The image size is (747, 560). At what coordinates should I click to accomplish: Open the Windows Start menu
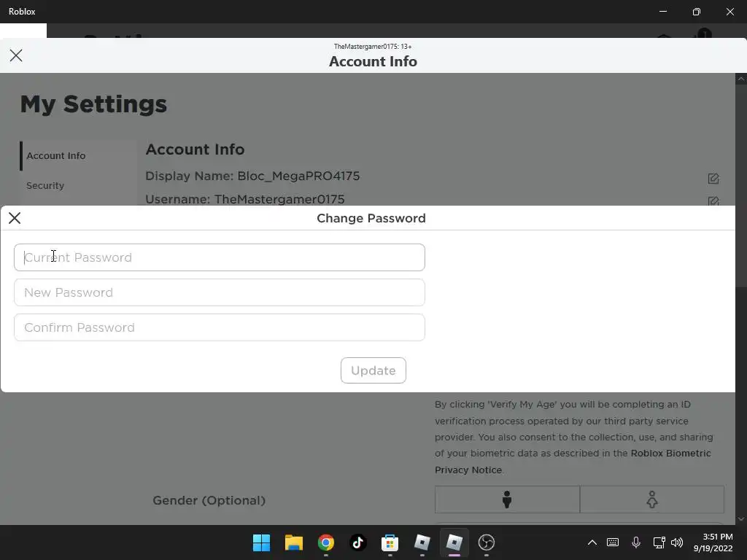coord(262,542)
